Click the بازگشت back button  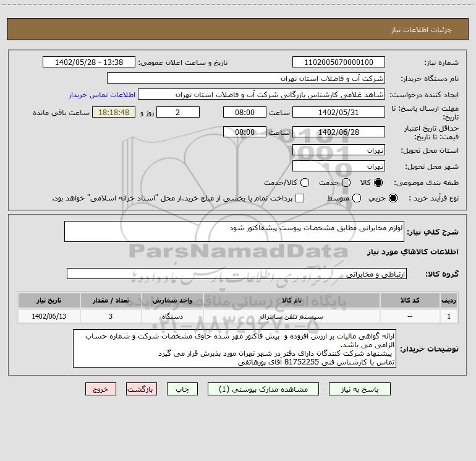click(x=142, y=389)
